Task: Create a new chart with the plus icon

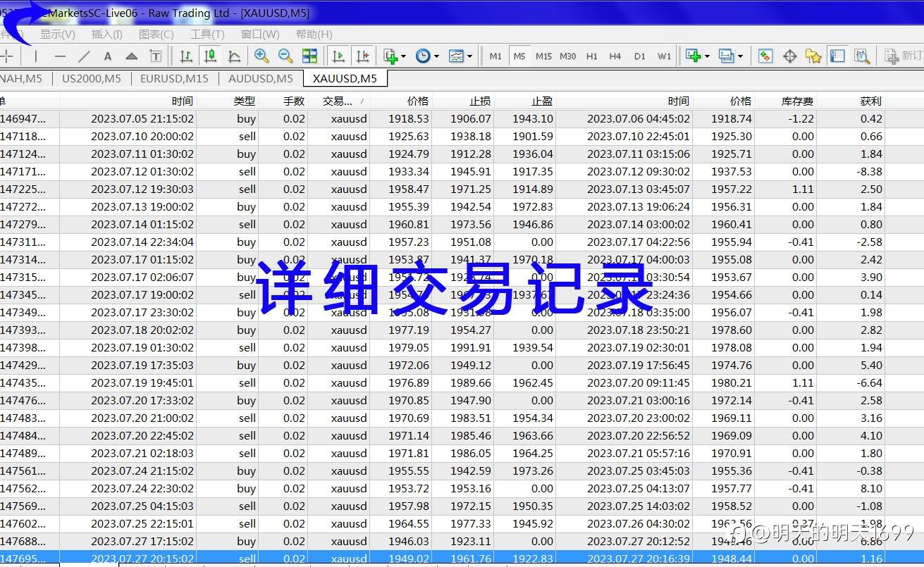Action: tap(694, 56)
